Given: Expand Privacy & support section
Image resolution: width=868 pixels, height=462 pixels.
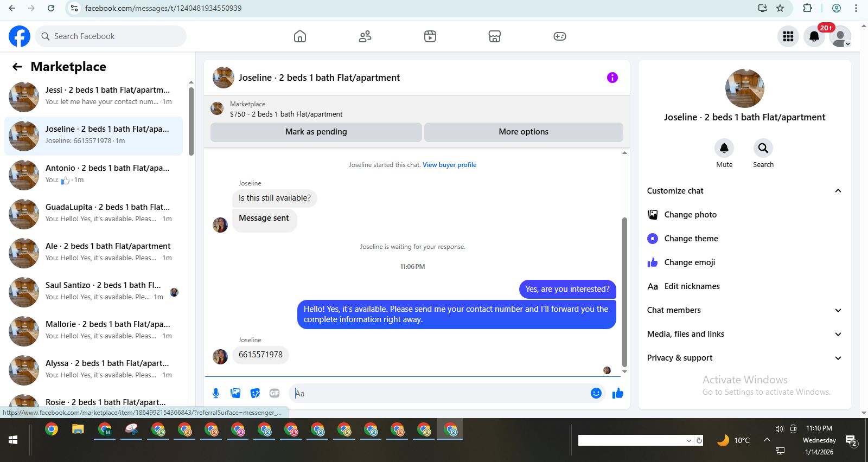Looking at the screenshot, I should 744,358.
